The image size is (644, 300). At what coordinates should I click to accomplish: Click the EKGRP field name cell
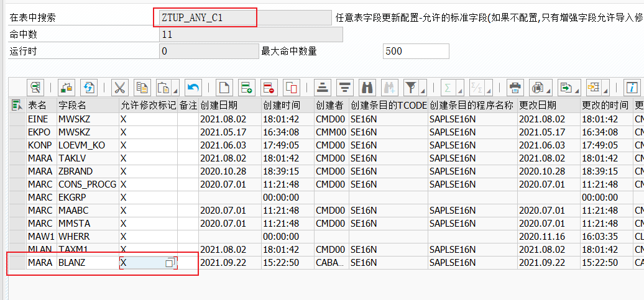pyautogui.click(x=88, y=198)
